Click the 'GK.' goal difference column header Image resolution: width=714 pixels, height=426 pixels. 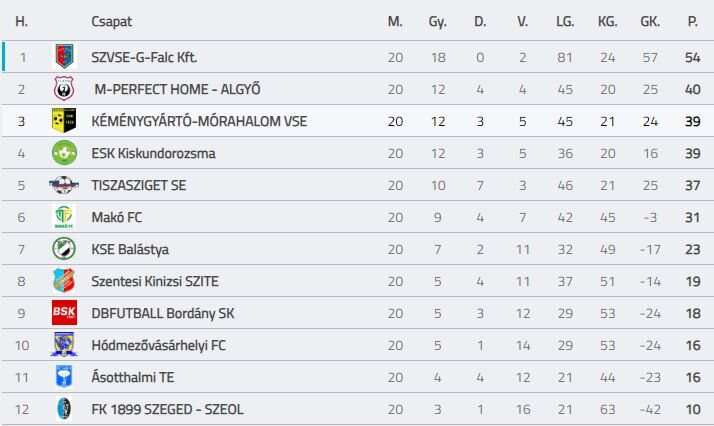click(x=650, y=21)
